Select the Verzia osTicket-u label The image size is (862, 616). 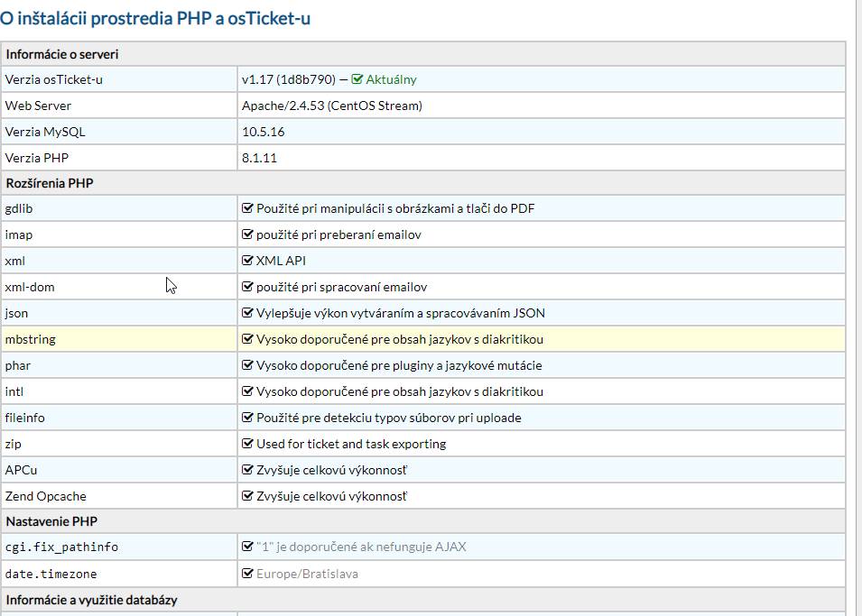(53, 79)
